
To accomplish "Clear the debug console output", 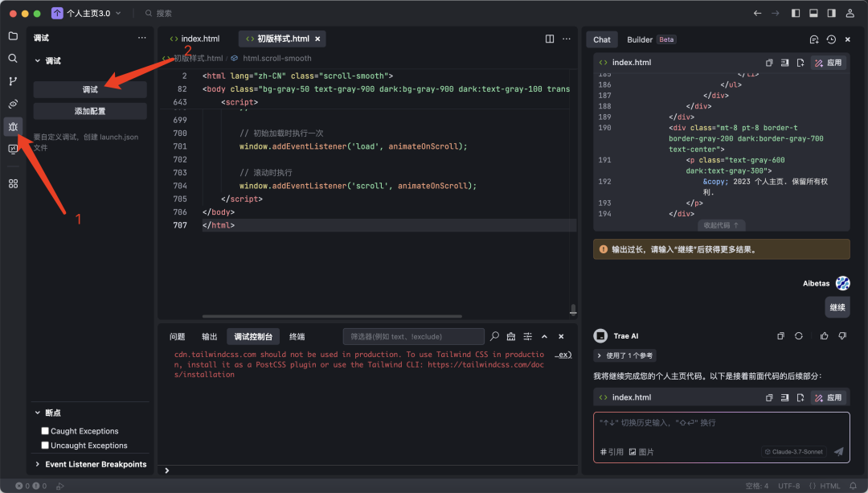I will 511,336.
